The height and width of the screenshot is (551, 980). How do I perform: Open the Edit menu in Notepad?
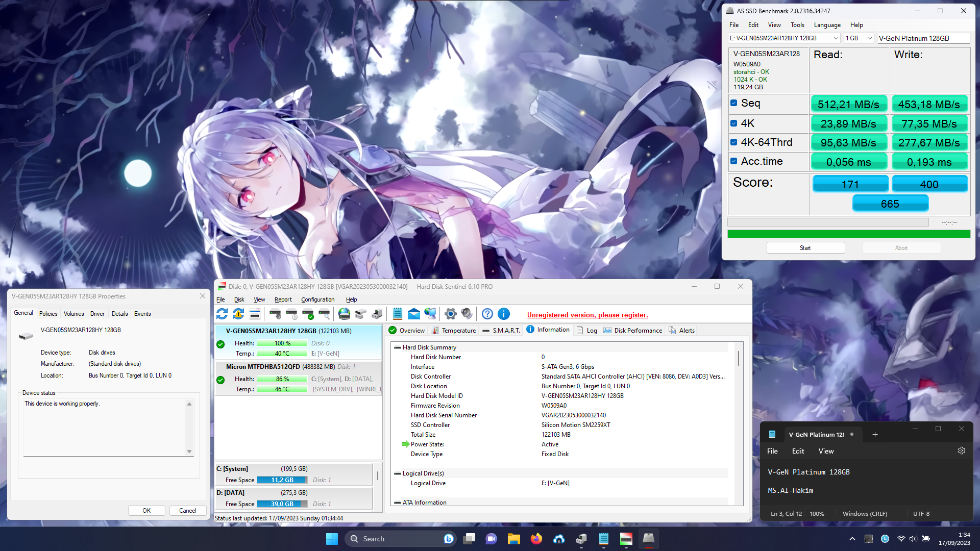(798, 451)
